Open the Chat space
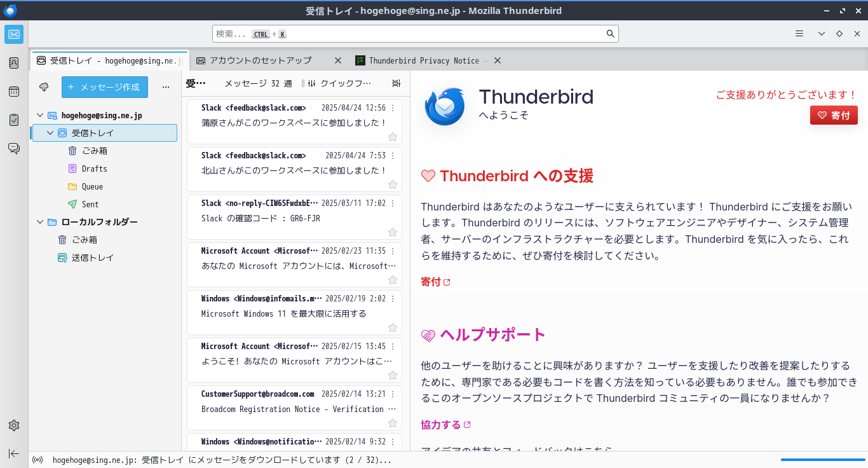This screenshot has height=468, width=868. click(x=14, y=148)
